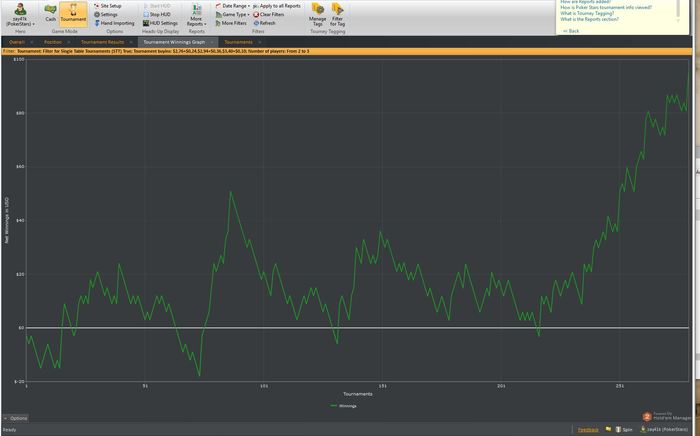Click Filter for Tag
This screenshot has height=436, width=700.
coord(338,14)
